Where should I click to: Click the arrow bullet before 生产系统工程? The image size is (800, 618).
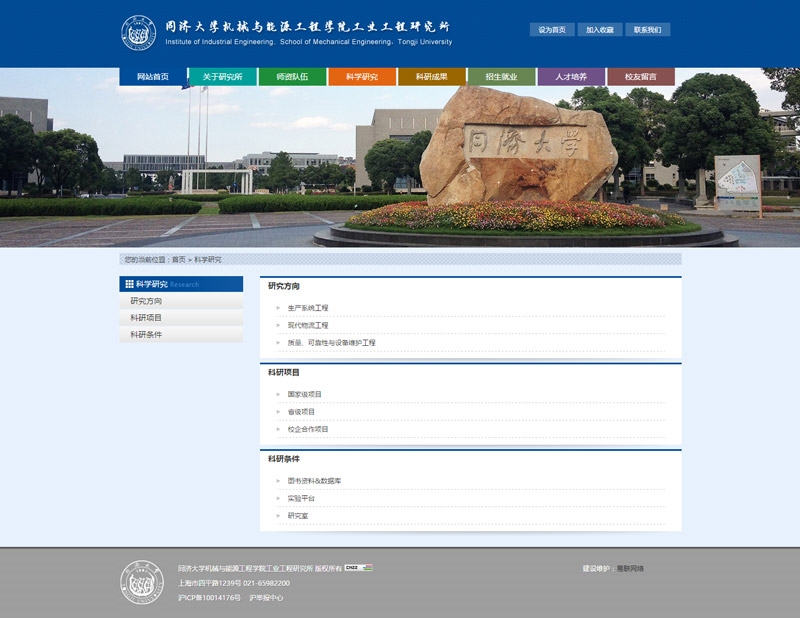click(x=278, y=308)
